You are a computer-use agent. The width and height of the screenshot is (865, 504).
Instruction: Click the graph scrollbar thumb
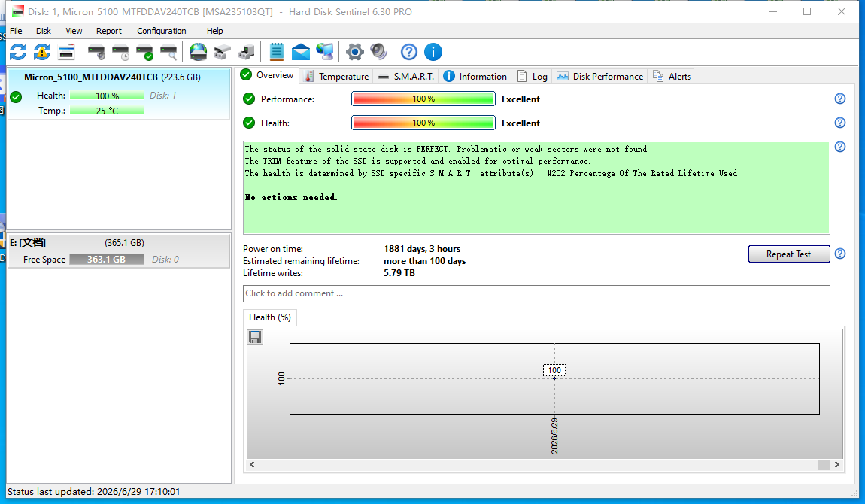tap(824, 465)
